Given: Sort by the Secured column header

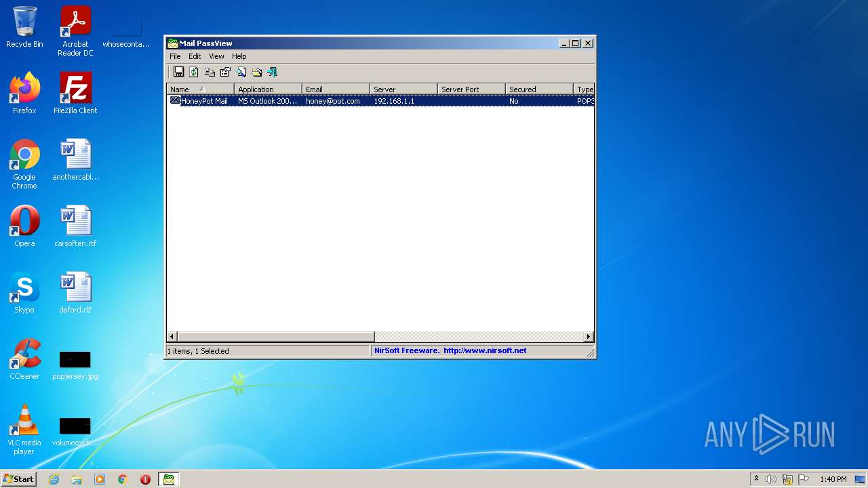Looking at the screenshot, I should coord(540,89).
